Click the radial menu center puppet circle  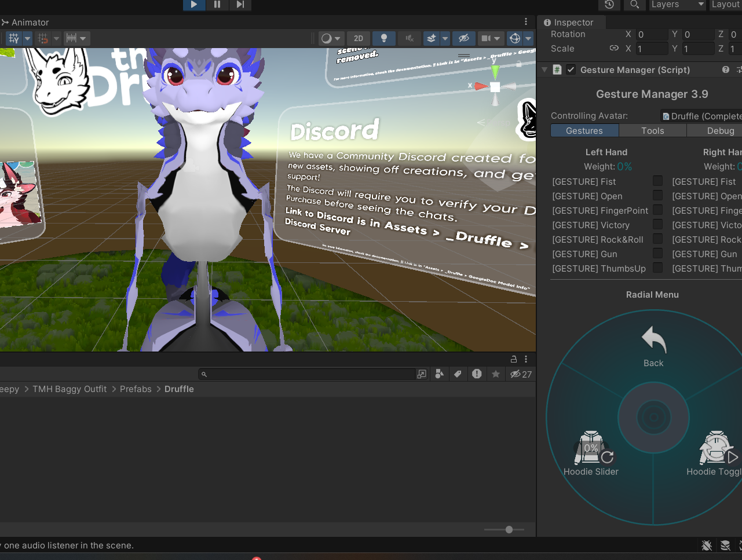[x=653, y=417]
